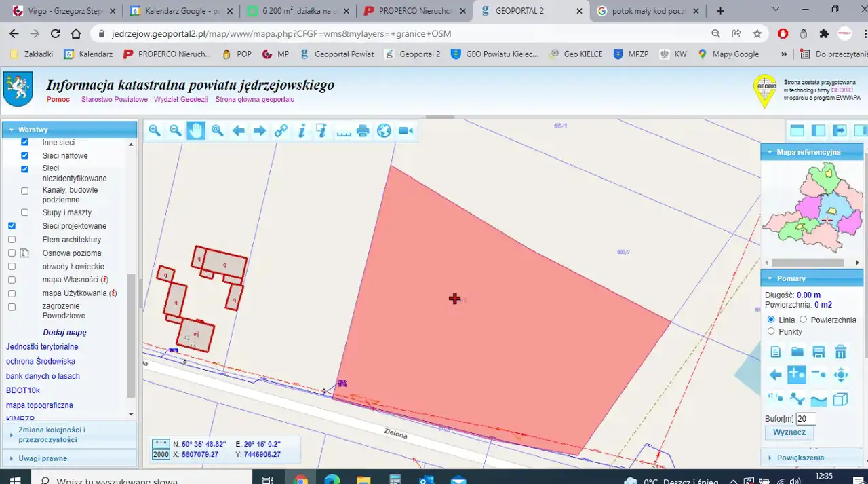Select the zoom in magnifier tool

pyautogui.click(x=155, y=131)
